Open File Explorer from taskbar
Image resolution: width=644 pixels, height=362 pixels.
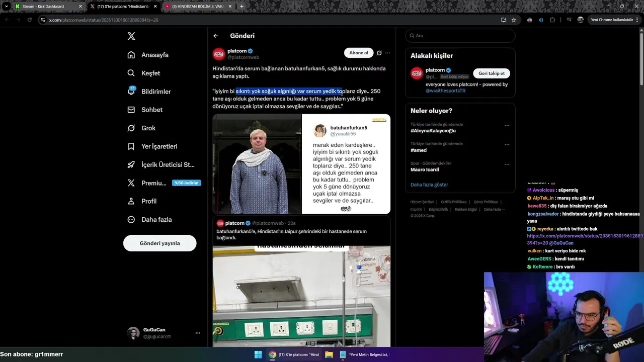click(x=329, y=354)
